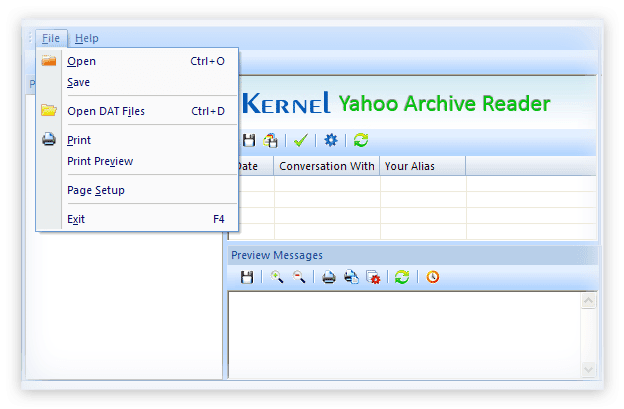Click the orange clock icon
The width and height of the screenshot is (624, 409).
tap(433, 277)
